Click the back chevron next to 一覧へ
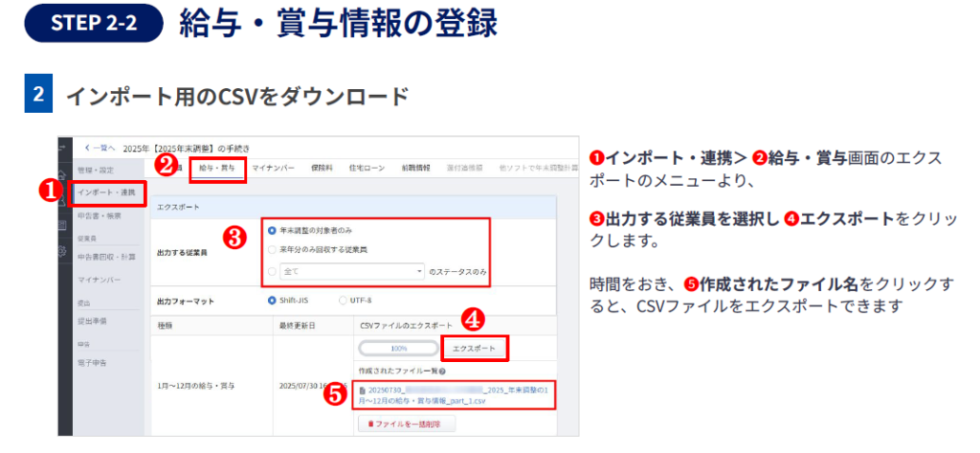This screenshot has width=980, height=453. [86, 147]
